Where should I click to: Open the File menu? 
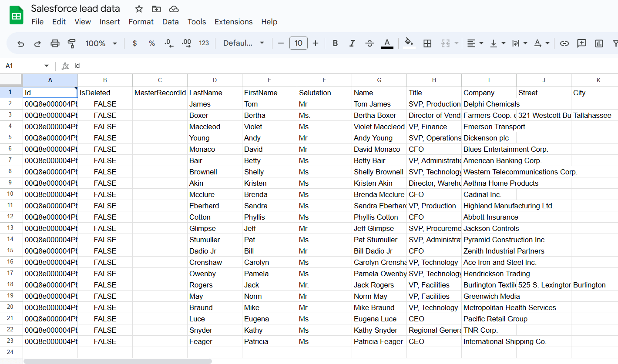(37, 22)
